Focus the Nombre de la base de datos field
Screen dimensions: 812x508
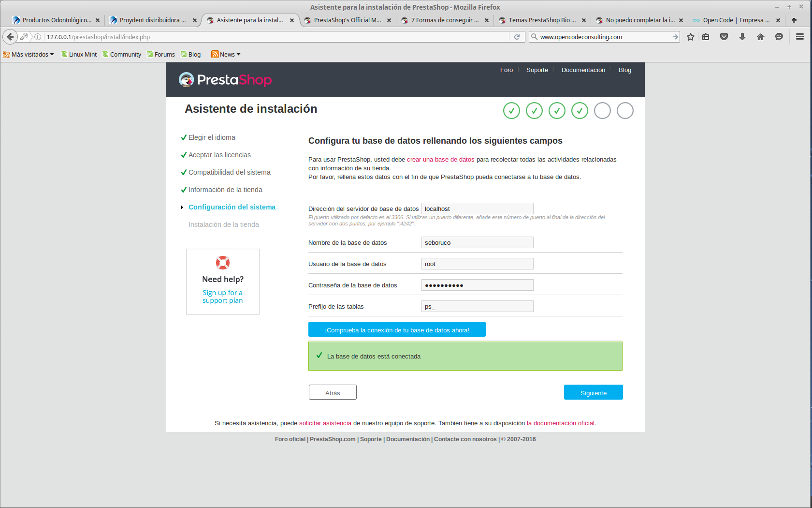[478, 242]
